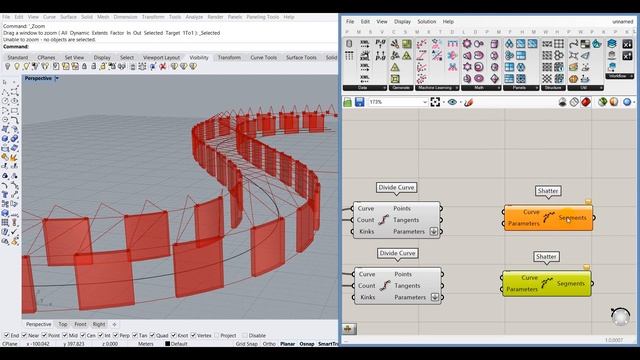Expand the Util panel dropdown bar
Viewport: 640px width, 360px height.
coord(585,88)
